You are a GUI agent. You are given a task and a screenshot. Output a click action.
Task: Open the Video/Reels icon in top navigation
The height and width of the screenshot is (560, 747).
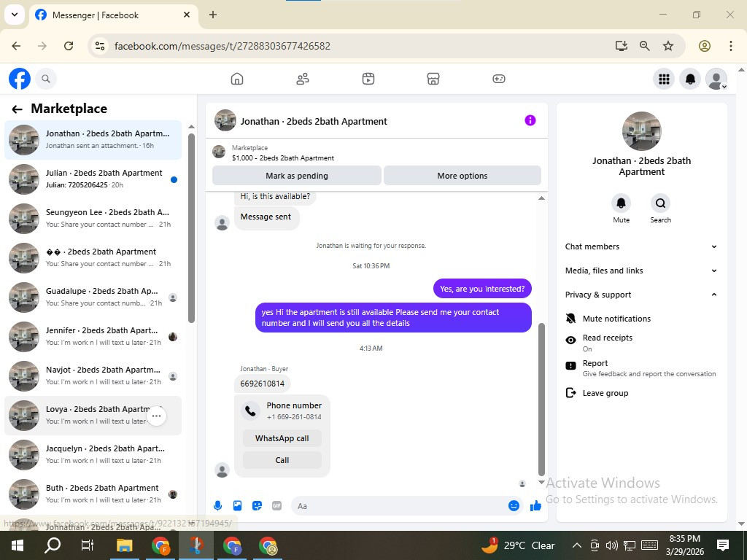[368, 79]
